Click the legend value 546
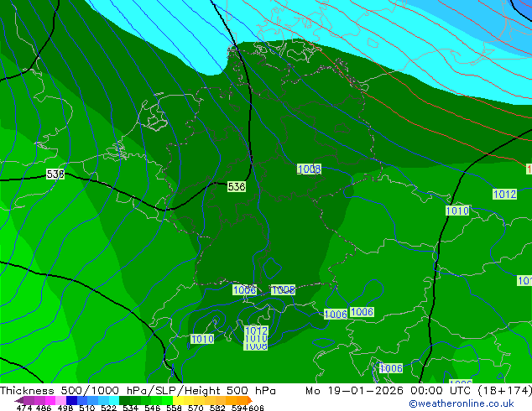The width and height of the screenshot is (532, 411). pos(152,408)
